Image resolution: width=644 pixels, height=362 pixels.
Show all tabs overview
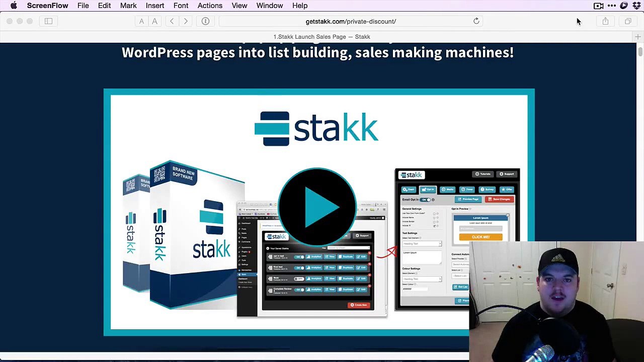[628, 21]
